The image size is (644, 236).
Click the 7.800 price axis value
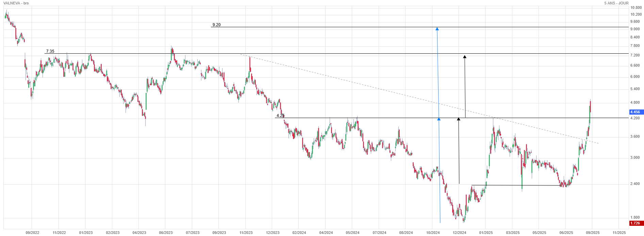[635, 46]
